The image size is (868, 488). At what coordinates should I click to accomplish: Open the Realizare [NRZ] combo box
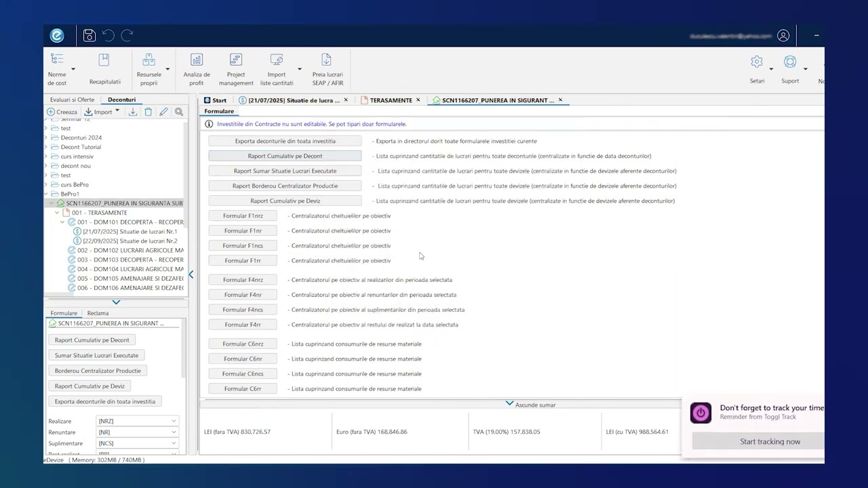point(138,421)
